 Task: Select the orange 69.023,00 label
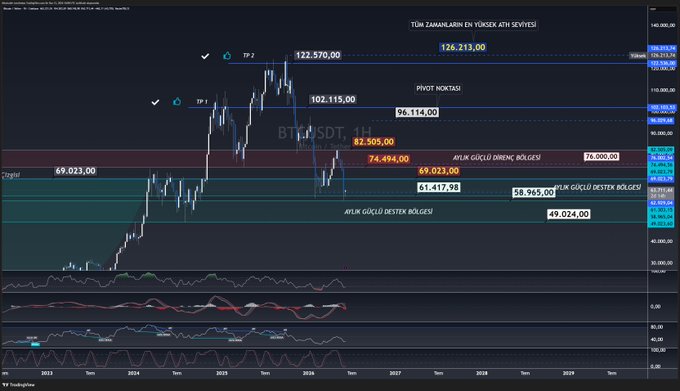point(439,171)
